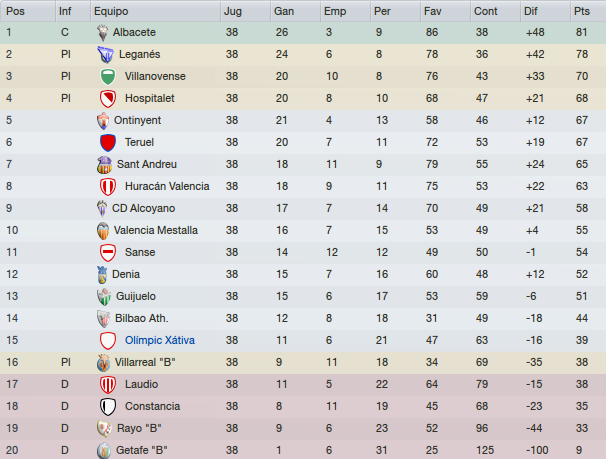Open the Olímpic Xátiva team link
This screenshot has height=459, width=606.
click(160, 340)
